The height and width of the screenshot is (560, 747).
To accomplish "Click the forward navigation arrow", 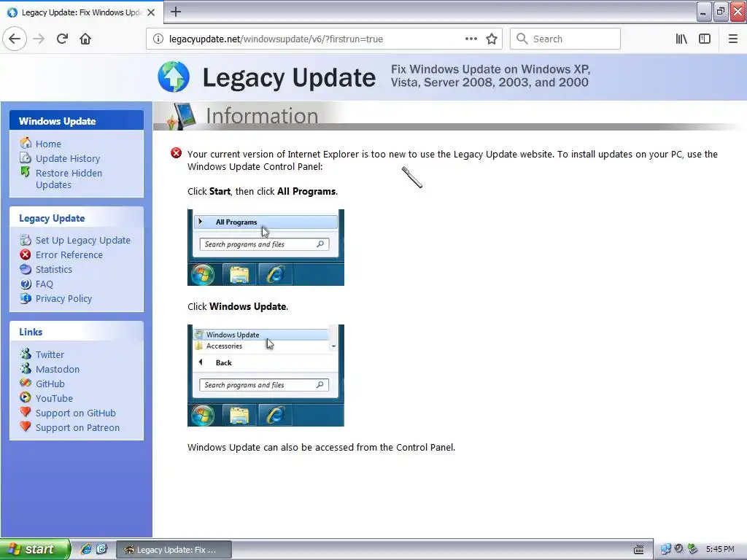I will tap(39, 39).
